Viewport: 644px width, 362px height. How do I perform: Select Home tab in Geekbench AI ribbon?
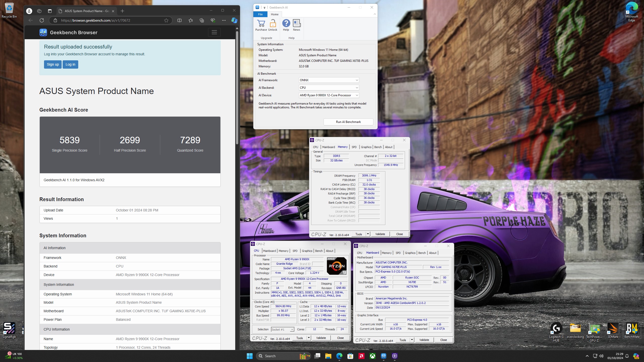click(275, 14)
